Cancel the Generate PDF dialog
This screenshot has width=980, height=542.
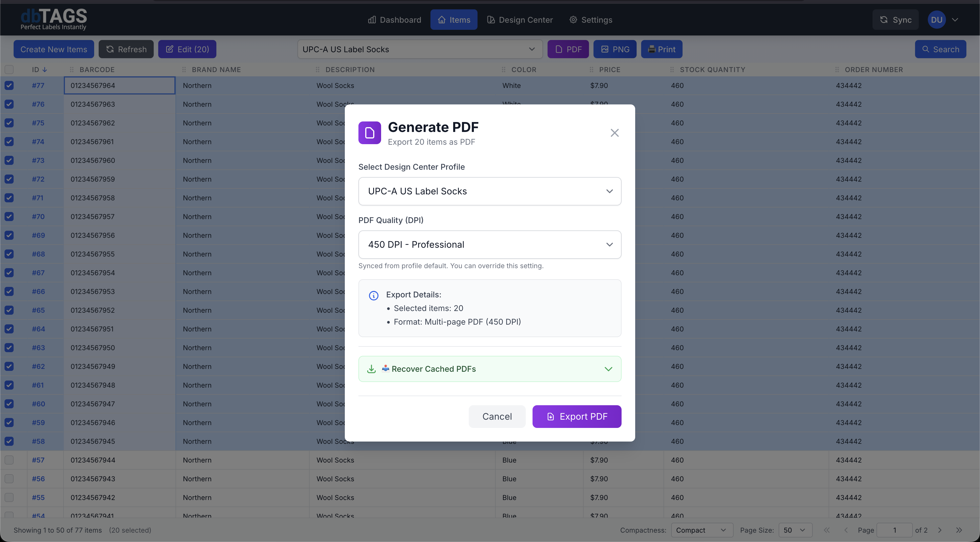[x=497, y=416]
